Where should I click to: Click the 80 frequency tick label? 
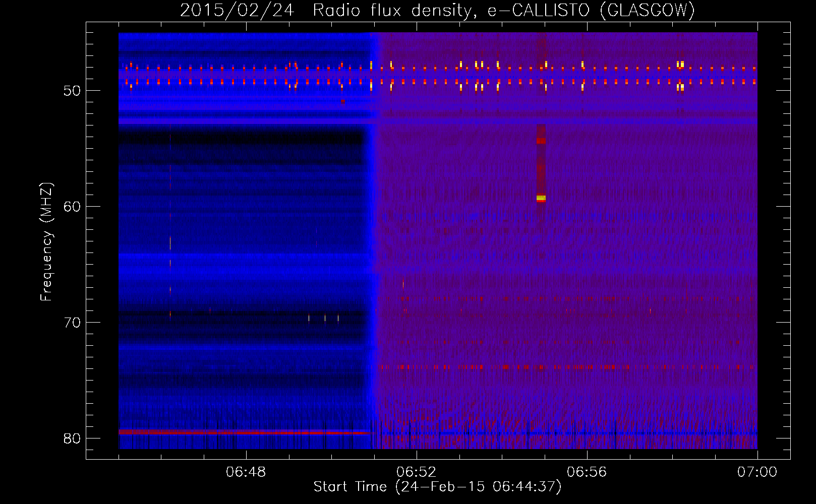click(x=72, y=438)
